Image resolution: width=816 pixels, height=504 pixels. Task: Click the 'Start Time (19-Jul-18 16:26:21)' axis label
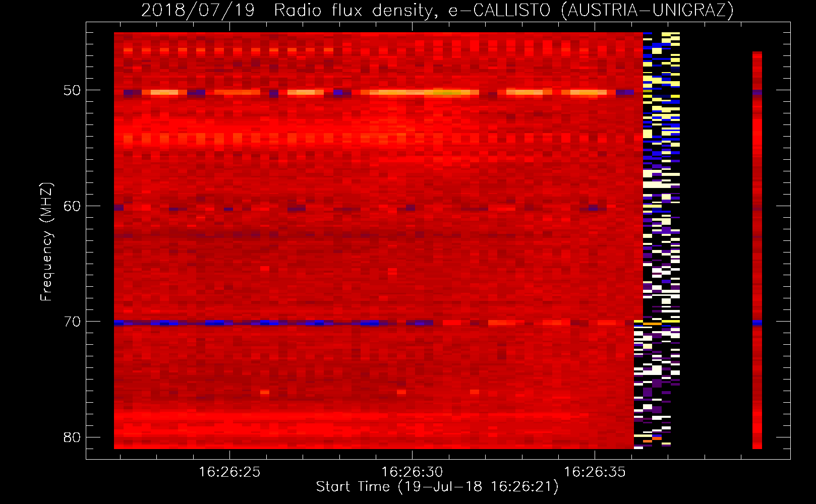click(437, 487)
